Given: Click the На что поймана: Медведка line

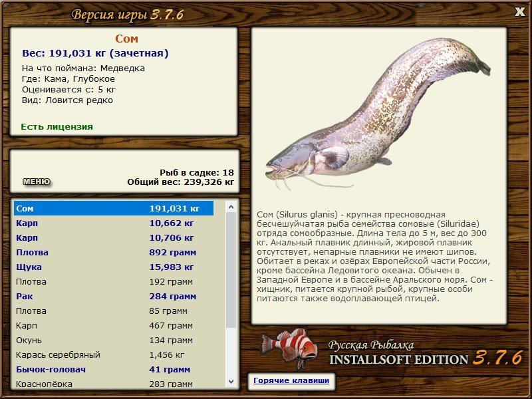Looking at the screenshot, I should click(x=83, y=68).
